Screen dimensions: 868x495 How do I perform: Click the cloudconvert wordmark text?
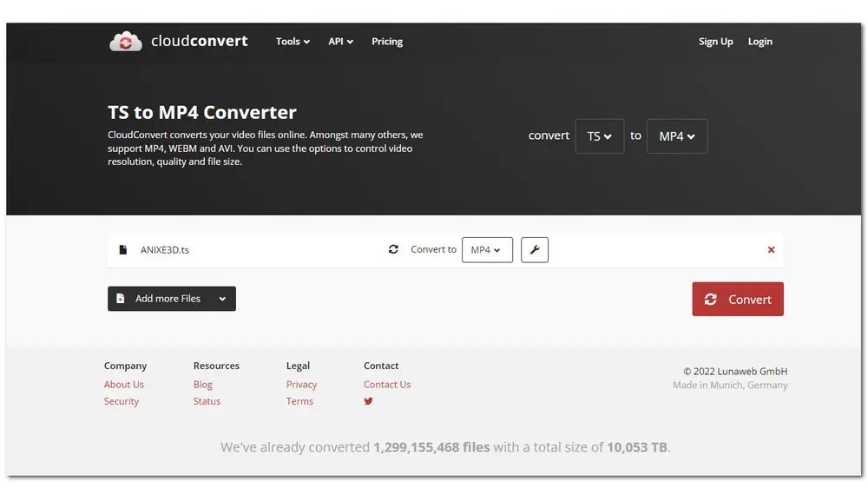pos(200,41)
